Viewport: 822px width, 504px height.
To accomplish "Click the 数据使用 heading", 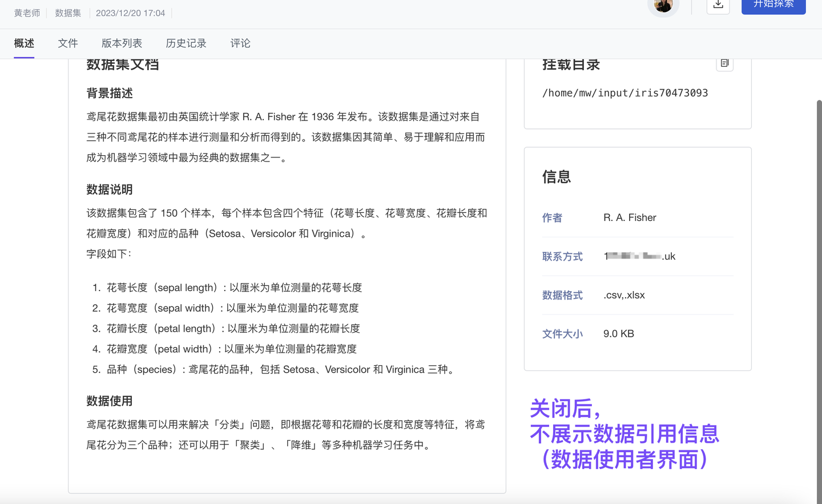I will pos(110,401).
